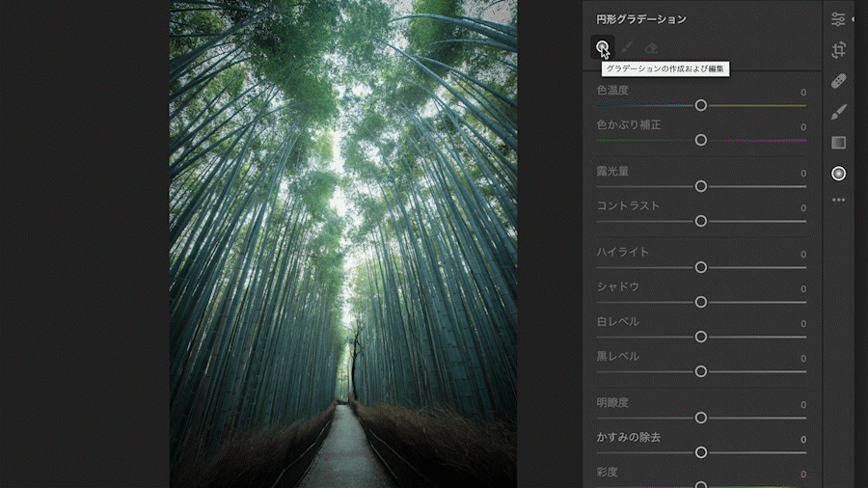868x488 pixels.
Task: Select the Linear gradient tool in sidebar
Action: click(838, 143)
